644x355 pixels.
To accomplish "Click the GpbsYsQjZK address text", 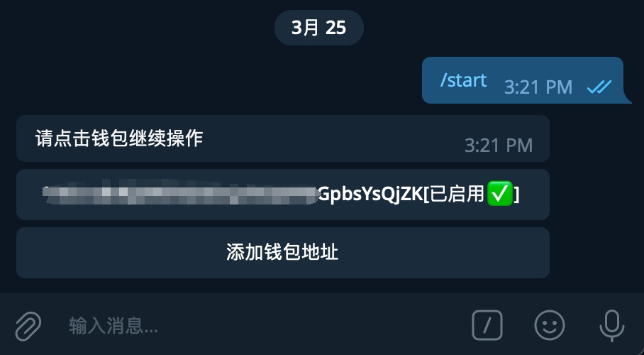I will [x=370, y=194].
